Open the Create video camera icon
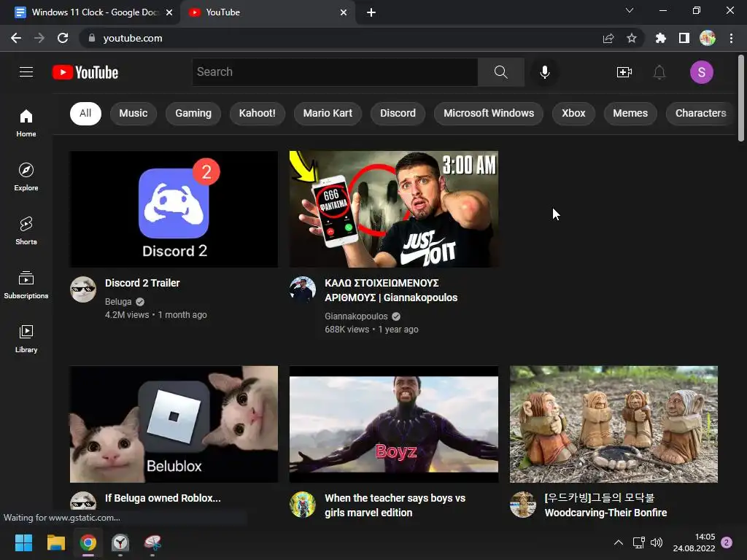The height and width of the screenshot is (560, 747). point(624,72)
